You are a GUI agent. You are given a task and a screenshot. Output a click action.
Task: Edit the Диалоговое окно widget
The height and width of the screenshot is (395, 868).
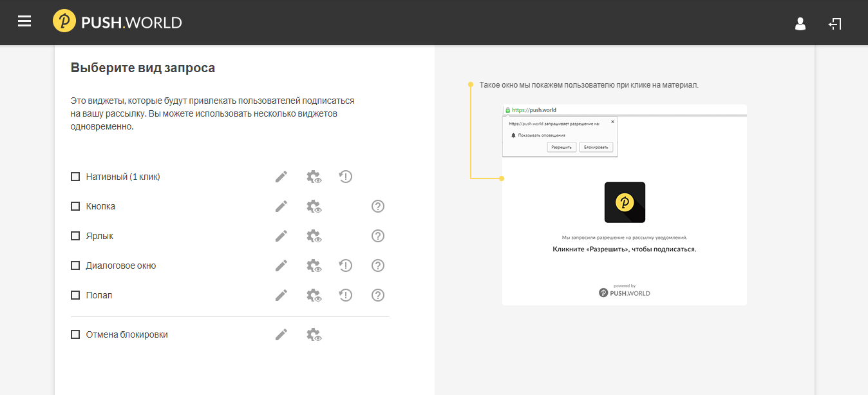tap(281, 265)
